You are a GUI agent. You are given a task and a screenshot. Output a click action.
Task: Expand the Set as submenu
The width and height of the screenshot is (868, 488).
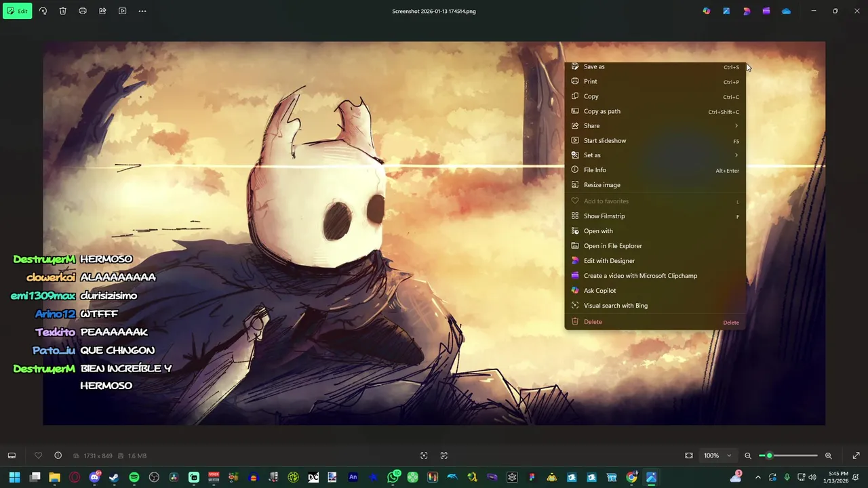tap(655, 155)
